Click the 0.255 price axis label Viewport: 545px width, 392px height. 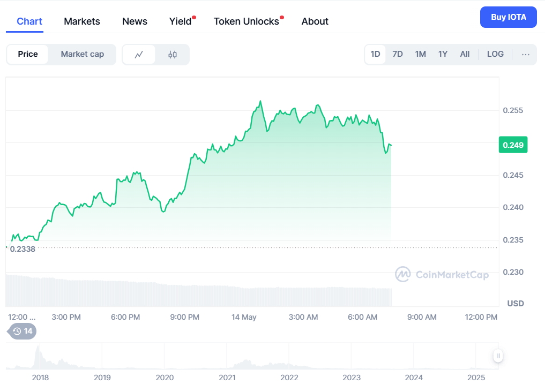(513, 110)
